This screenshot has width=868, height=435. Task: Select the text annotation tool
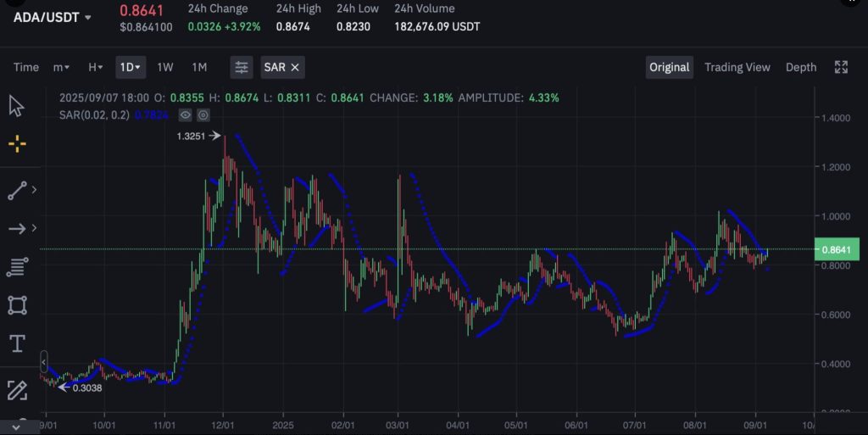[17, 343]
